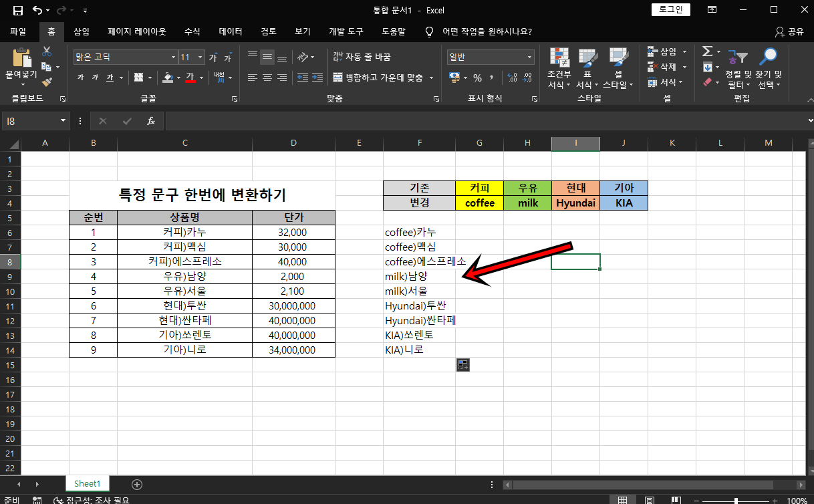Open Format as Table (표 서식)
Viewport: 814px width, 504px height.
587,68
